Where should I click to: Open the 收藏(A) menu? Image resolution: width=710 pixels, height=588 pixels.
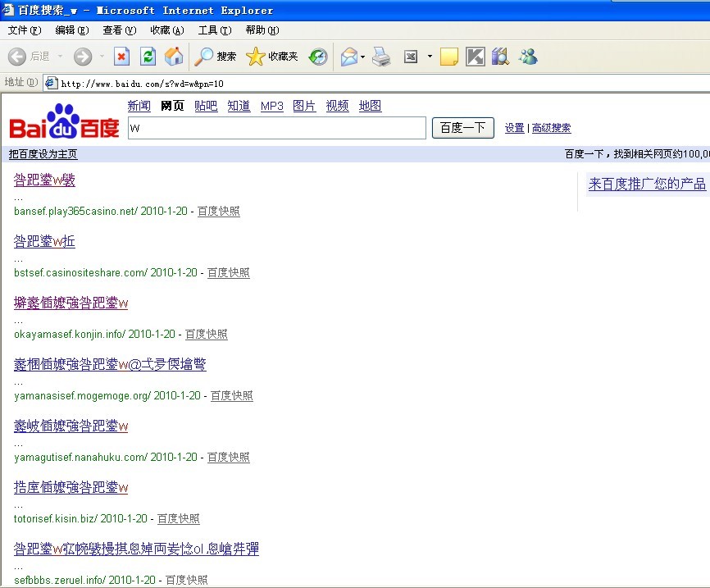pyautogui.click(x=167, y=30)
